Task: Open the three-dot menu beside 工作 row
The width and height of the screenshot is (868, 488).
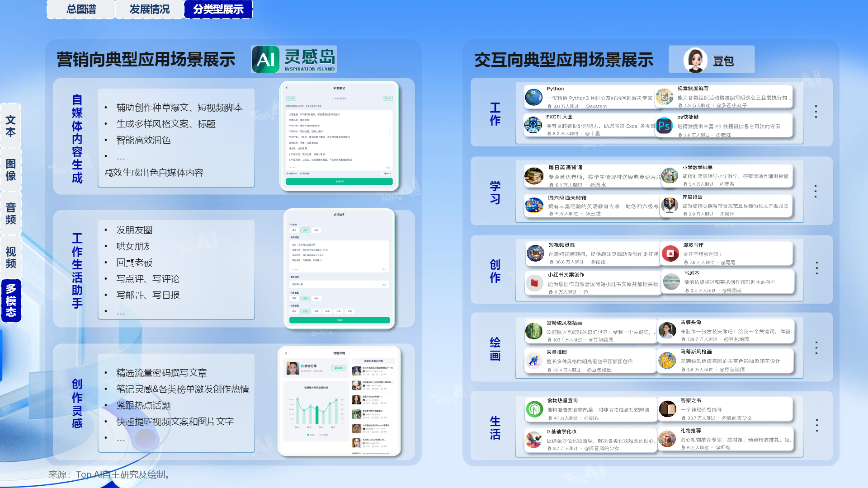Action: 816,112
